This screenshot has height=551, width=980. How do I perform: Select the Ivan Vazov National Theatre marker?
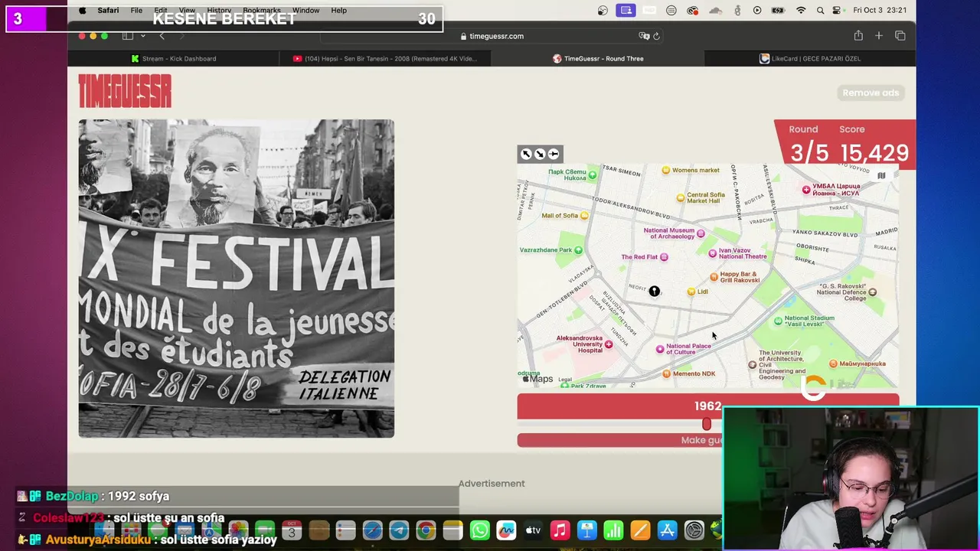[x=713, y=253]
